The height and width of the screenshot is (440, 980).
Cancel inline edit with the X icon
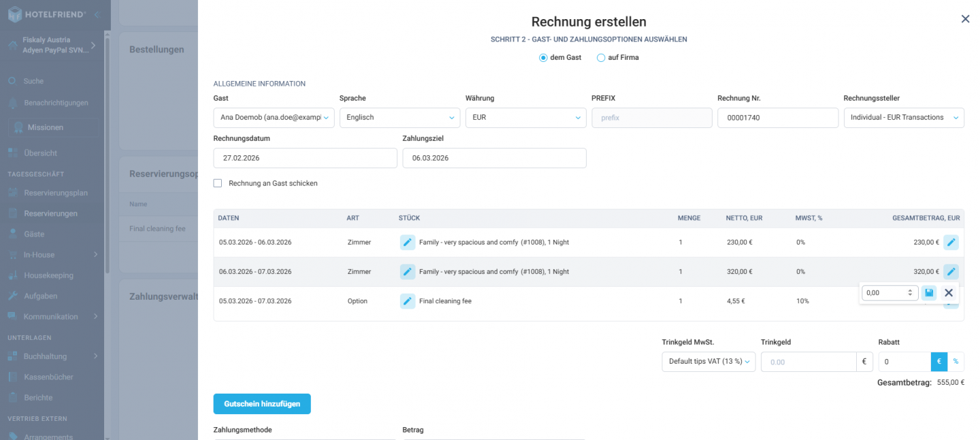pyautogui.click(x=949, y=293)
